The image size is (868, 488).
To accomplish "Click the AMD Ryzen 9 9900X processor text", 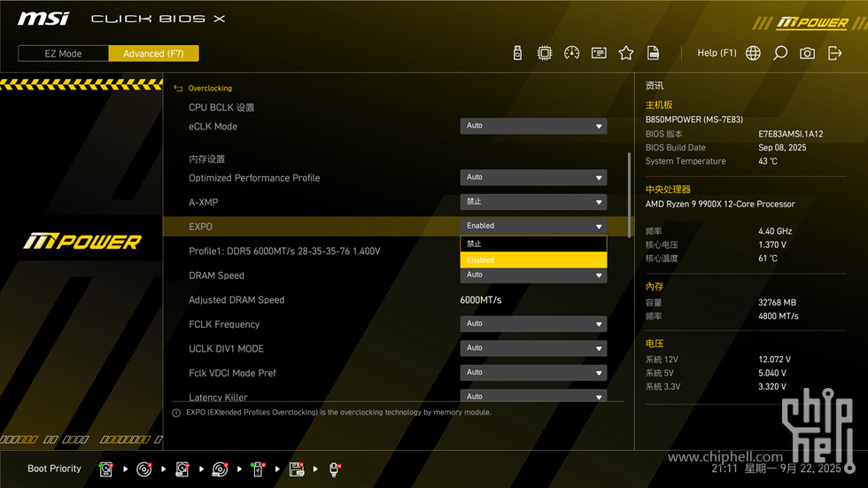I will tap(720, 205).
